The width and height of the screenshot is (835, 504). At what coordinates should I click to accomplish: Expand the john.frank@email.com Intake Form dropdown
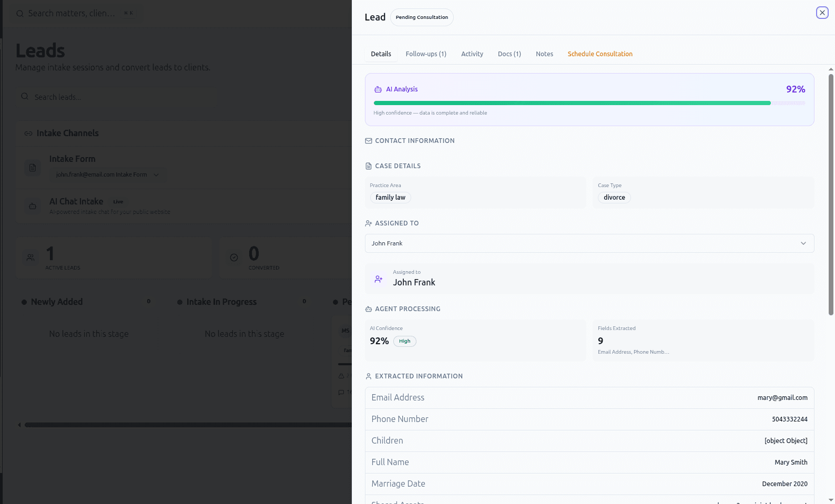pyautogui.click(x=108, y=174)
